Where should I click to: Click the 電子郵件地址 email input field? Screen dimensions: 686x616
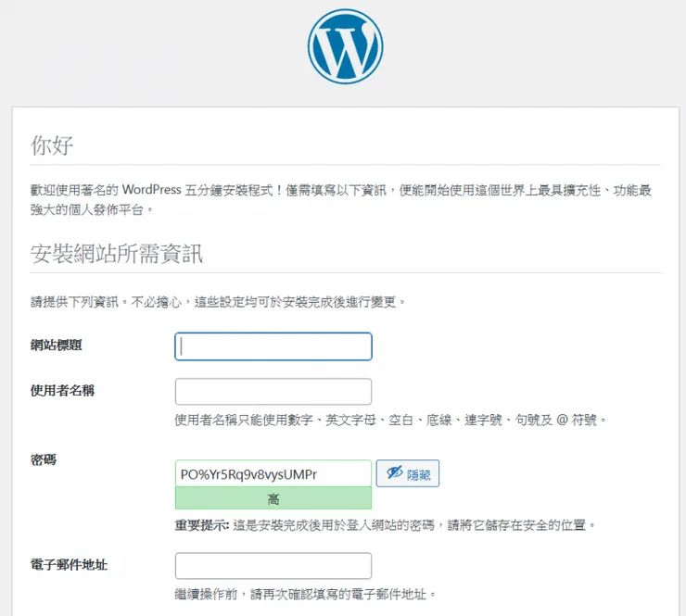coord(273,566)
